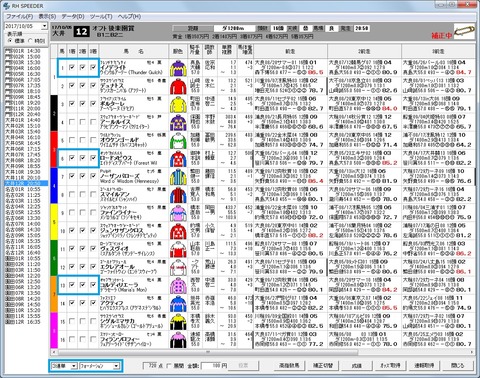This screenshot has height=378, width=480.
Task: Click the blue silks icon for horse 14
Action: pyautogui.click(x=178, y=303)
